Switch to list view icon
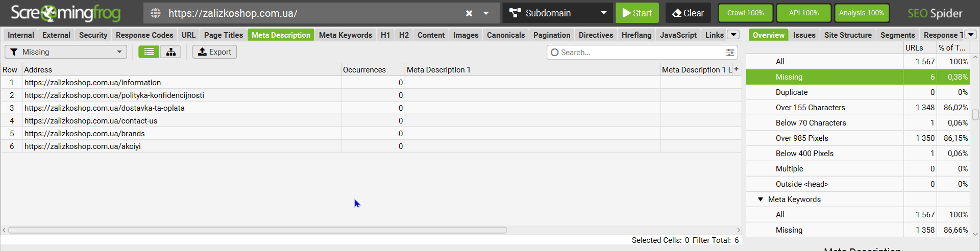 pos(149,52)
